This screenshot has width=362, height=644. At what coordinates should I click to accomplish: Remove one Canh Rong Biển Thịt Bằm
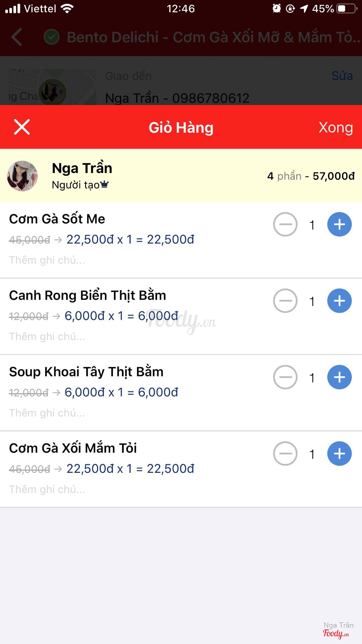pos(285,301)
